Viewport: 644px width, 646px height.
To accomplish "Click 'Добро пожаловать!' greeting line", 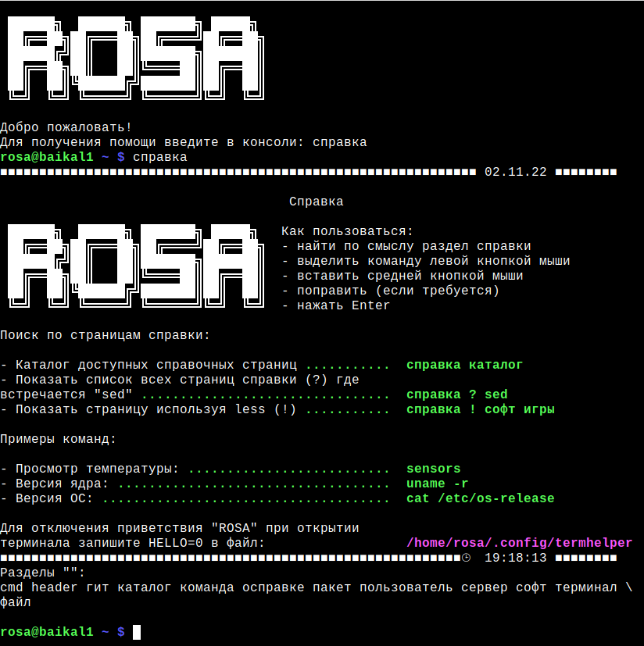I will [66, 127].
